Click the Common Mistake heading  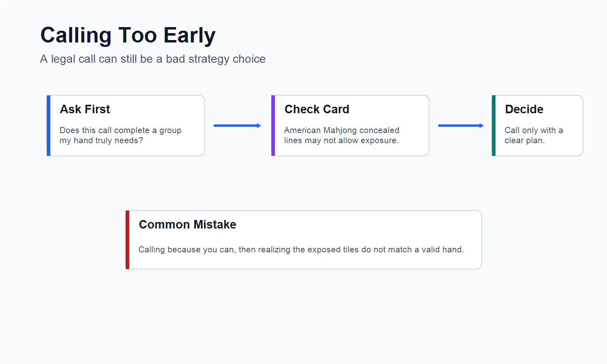187,224
